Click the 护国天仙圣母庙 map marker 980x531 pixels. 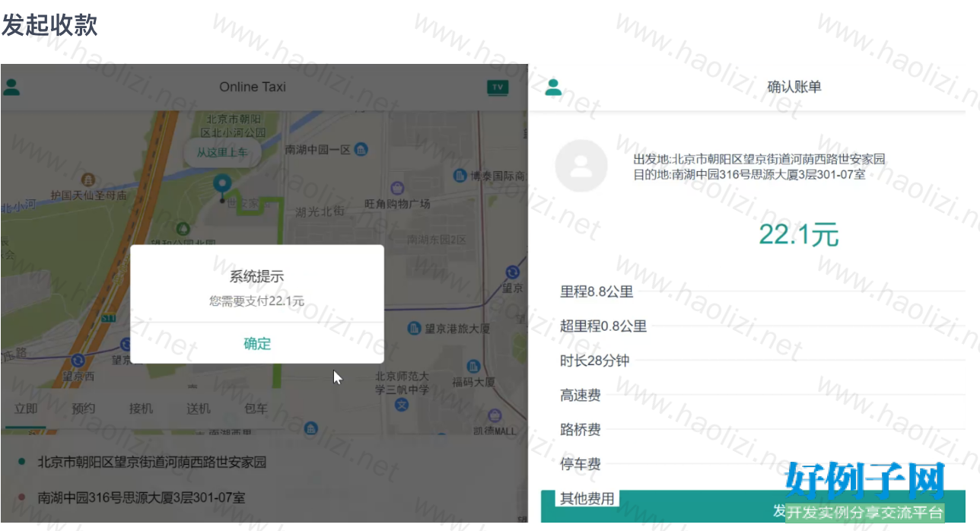click(x=88, y=180)
